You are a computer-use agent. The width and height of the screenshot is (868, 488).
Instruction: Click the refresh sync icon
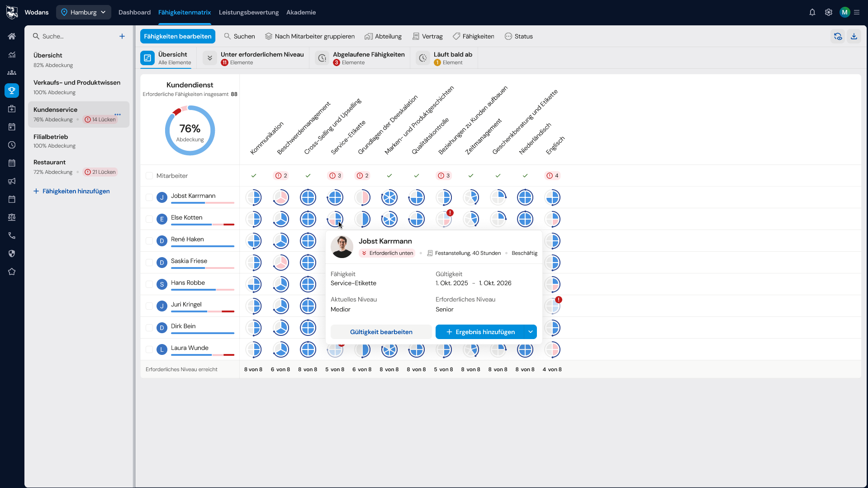coord(838,36)
